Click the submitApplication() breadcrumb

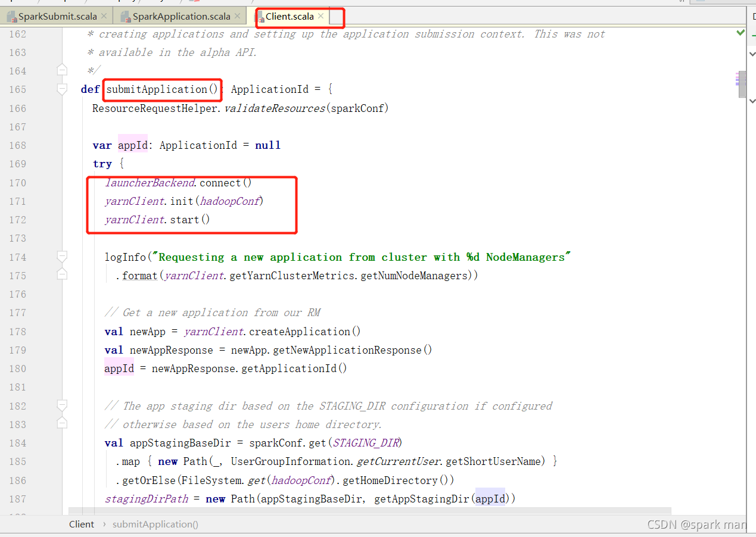click(x=155, y=524)
